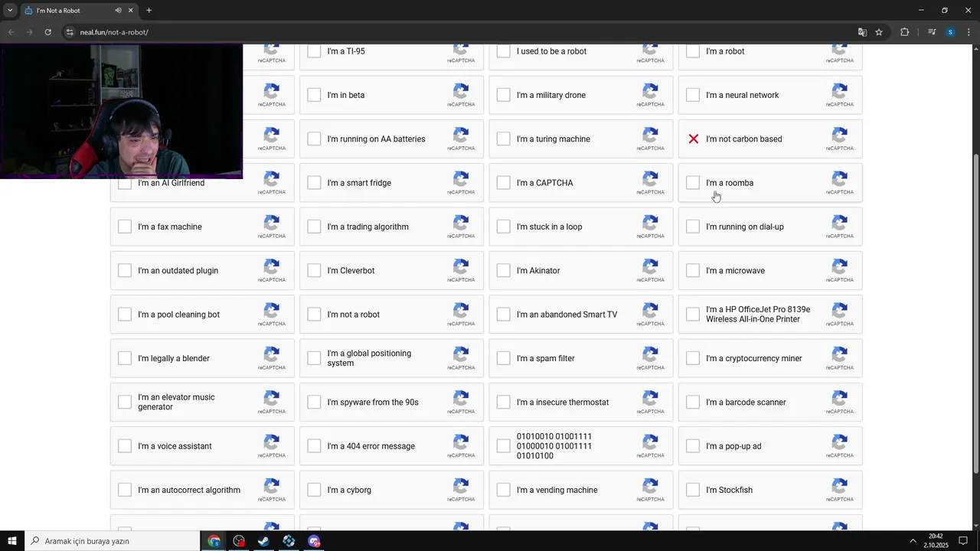The height and width of the screenshot is (551, 980).
Task: Open Chrome's three-dot menu
Action: (968, 32)
